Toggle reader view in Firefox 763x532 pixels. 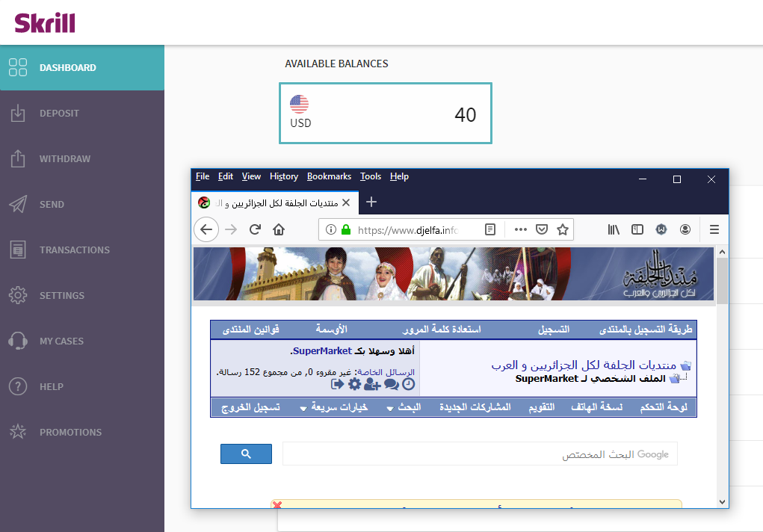click(x=490, y=229)
